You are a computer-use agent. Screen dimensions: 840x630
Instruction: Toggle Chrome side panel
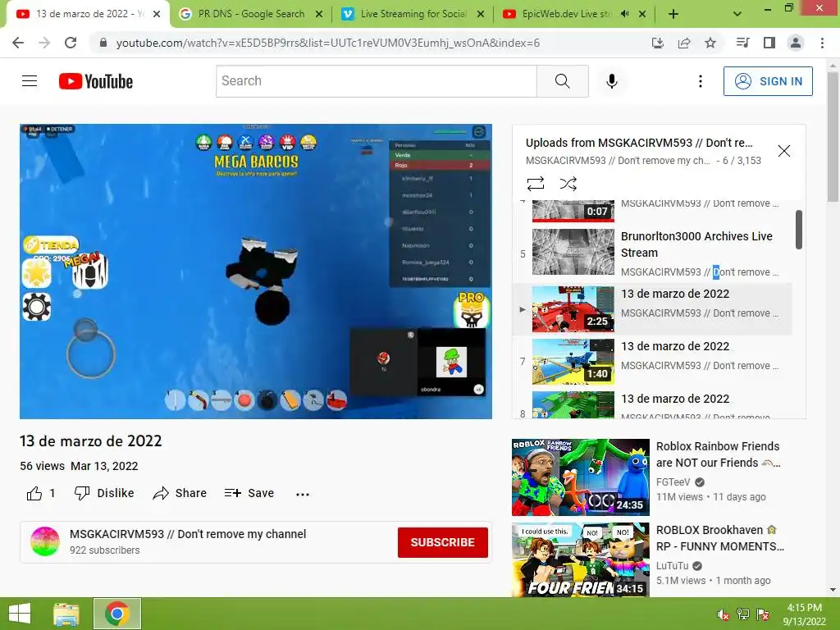pos(769,43)
